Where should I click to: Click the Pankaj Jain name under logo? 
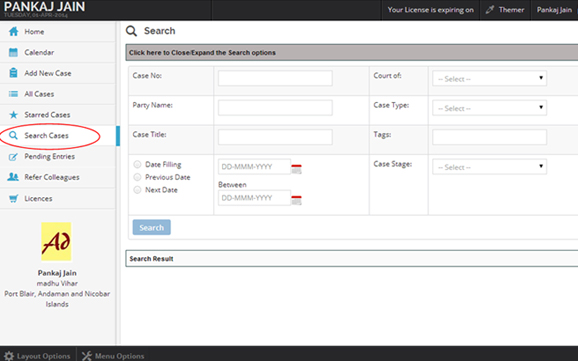(x=57, y=273)
